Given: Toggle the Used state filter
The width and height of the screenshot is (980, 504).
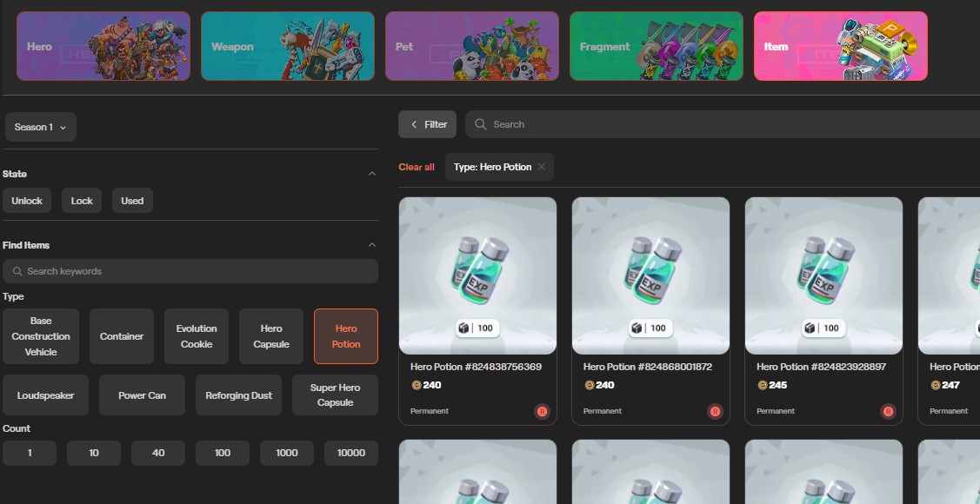Looking at the screenshot, I should pos(132,201).
